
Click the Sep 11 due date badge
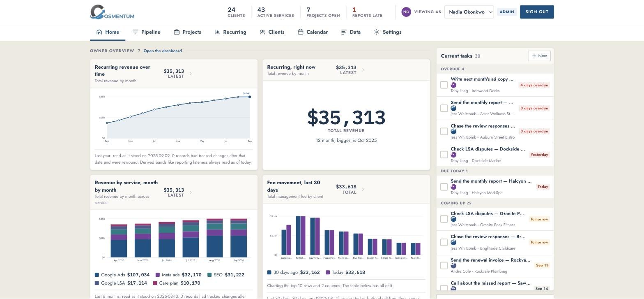click(x=542, y=265)
